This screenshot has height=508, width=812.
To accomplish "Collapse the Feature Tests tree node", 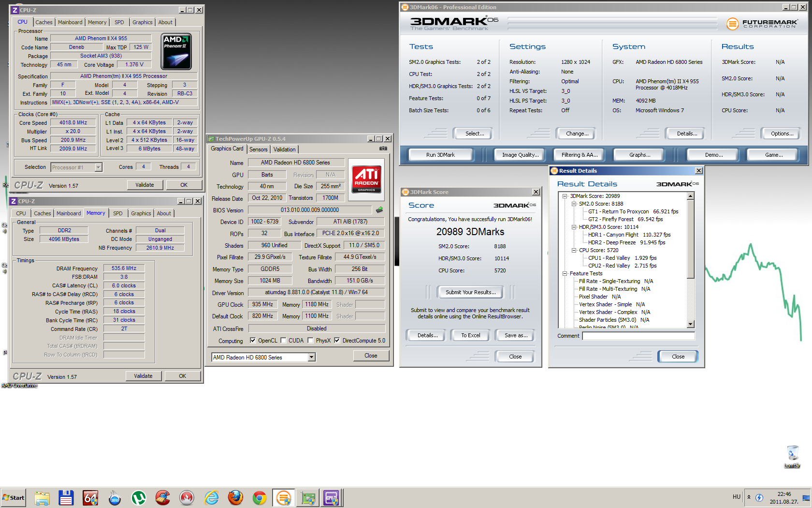I will 565,274.
